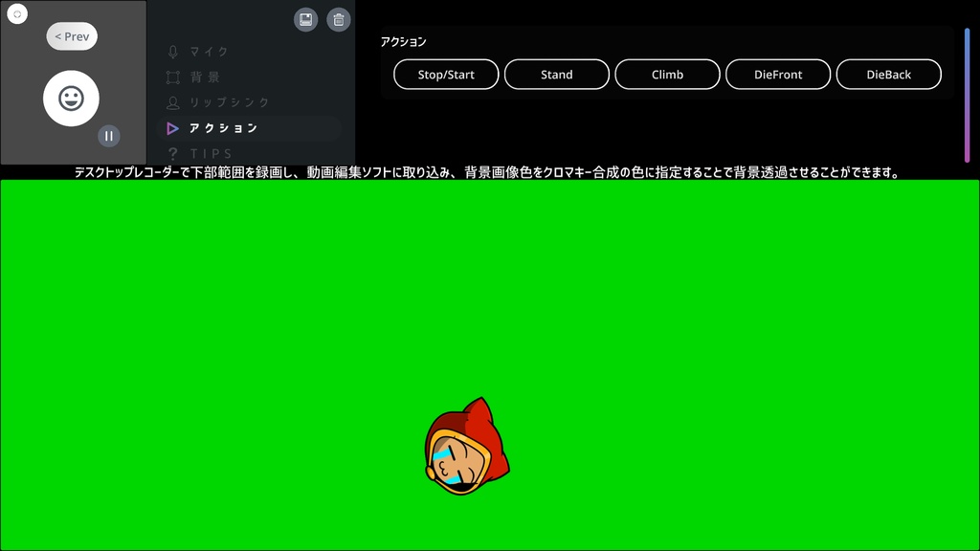Click the frame icon beside 背景
The image size is (980, 551).
tap(173, 77)
